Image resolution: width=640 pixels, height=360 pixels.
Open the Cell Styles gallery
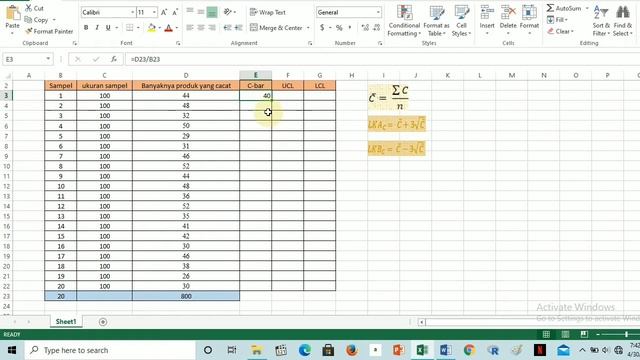[x=461, y=21]
